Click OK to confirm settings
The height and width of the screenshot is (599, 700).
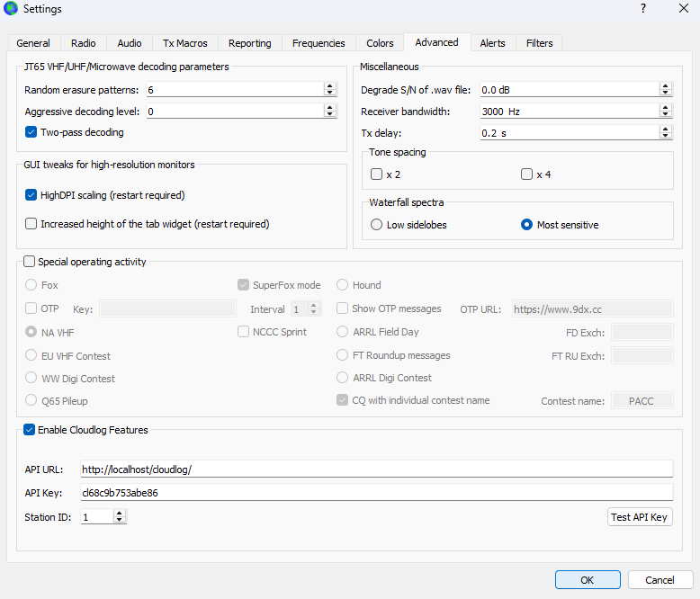click(587, 580)
